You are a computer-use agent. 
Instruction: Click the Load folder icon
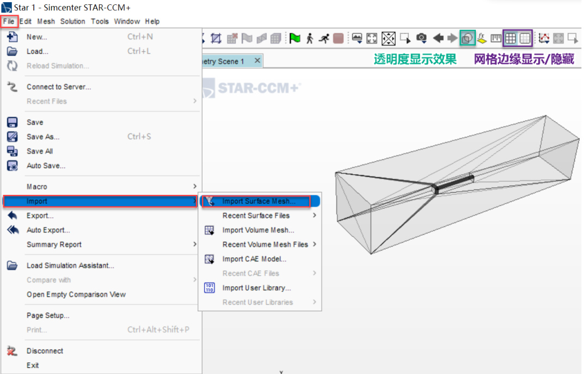point(12,51)
